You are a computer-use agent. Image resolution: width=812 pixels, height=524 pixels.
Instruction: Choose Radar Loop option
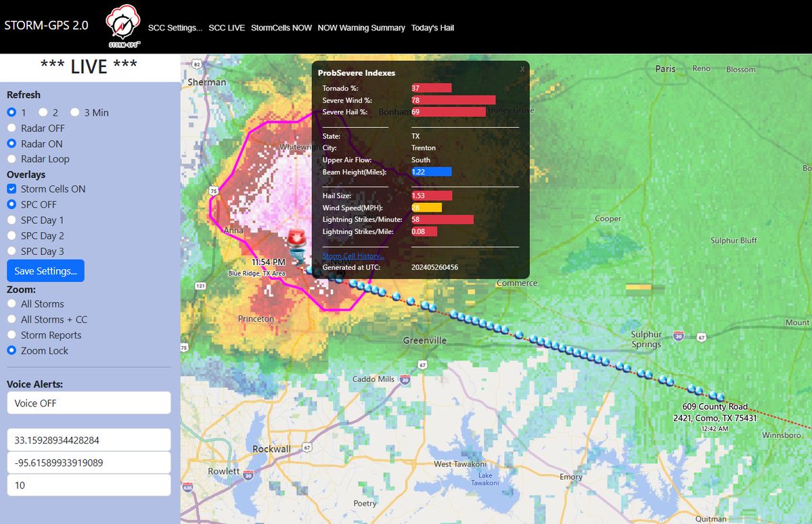pos(12,159)
